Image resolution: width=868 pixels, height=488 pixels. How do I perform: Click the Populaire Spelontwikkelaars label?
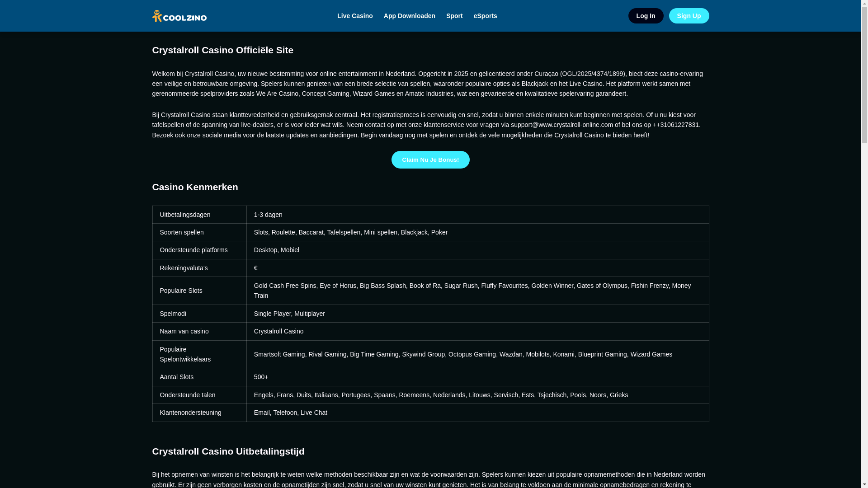(x=199, y=354)
